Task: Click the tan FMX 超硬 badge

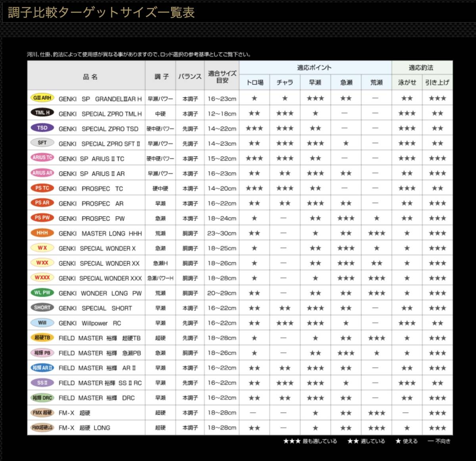Action: [42, 413]
